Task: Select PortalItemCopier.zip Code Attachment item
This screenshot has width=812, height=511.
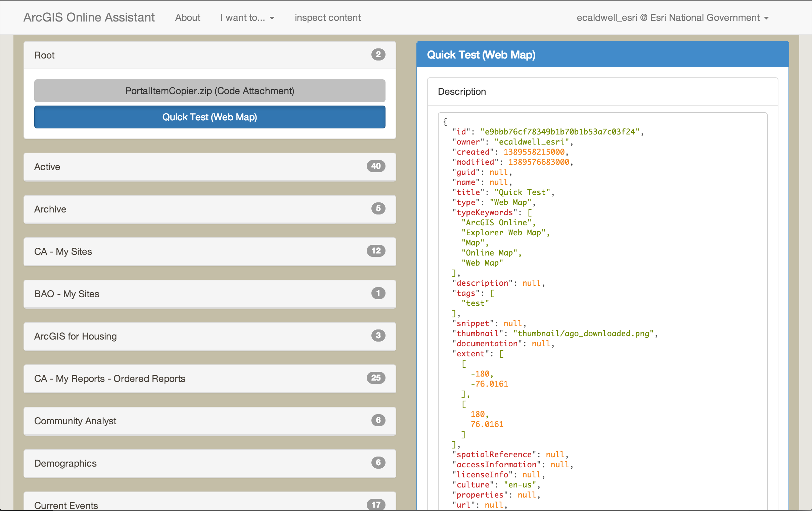Action: [x=210, y=91]
